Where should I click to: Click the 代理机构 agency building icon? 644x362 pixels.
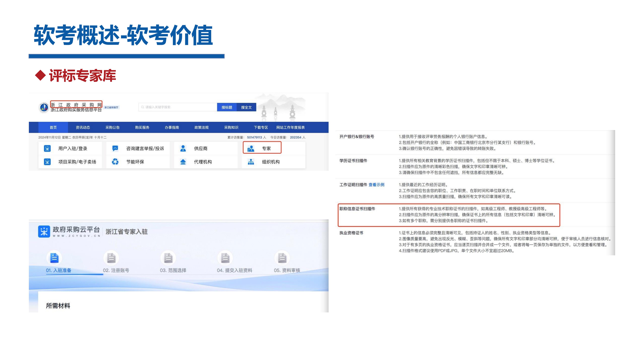(183, 162)
